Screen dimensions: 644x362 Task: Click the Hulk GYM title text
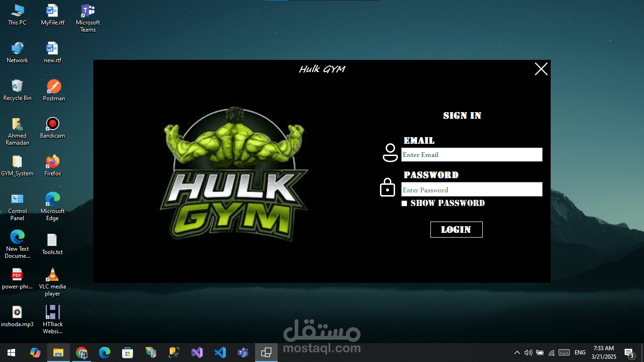click(322, 69)
